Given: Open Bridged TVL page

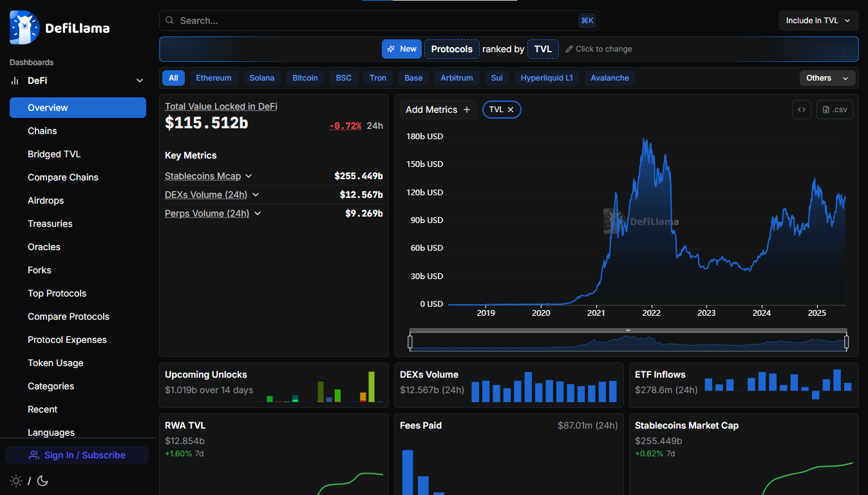Looking at the screenshot, I should [x=78, y=154].
